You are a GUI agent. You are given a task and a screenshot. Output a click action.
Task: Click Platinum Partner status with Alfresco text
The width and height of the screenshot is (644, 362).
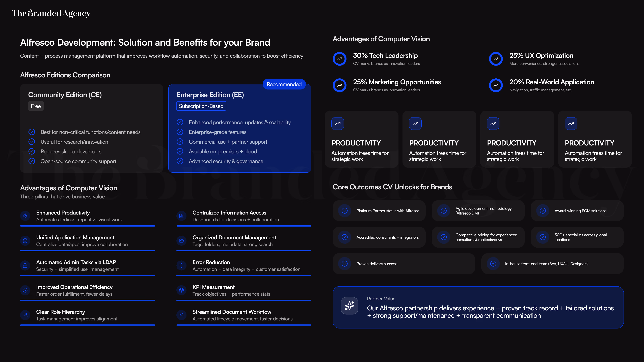click(388, 211)
